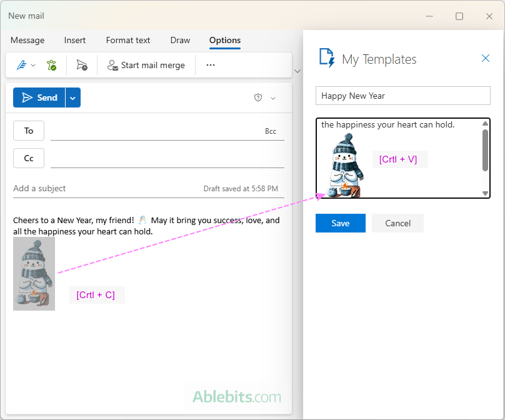Image resolution: width=505 pixels, height=420 pixels.
Task: Minimize the New mail window
Action: click(429, 16)
